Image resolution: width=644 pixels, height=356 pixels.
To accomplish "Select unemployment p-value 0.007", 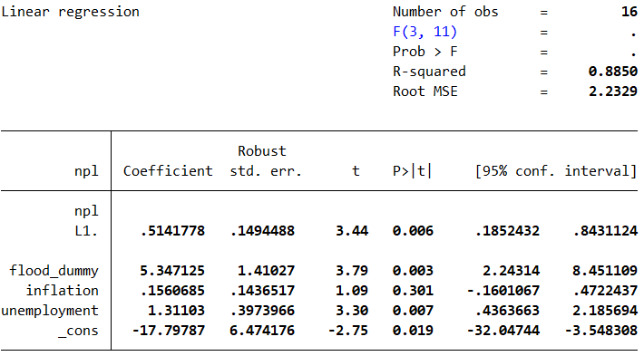I will tap(413, 311).
